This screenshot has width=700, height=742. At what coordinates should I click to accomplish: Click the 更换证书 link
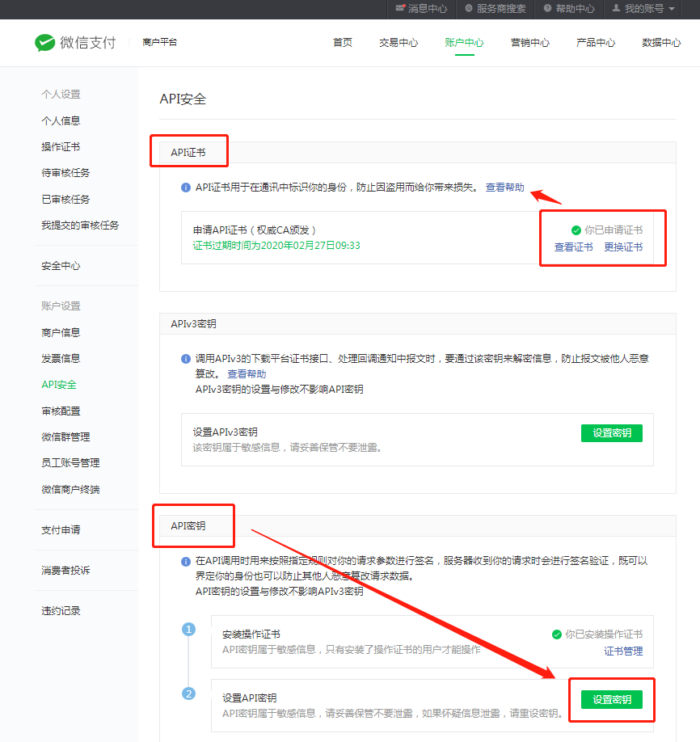click(623, 247)
